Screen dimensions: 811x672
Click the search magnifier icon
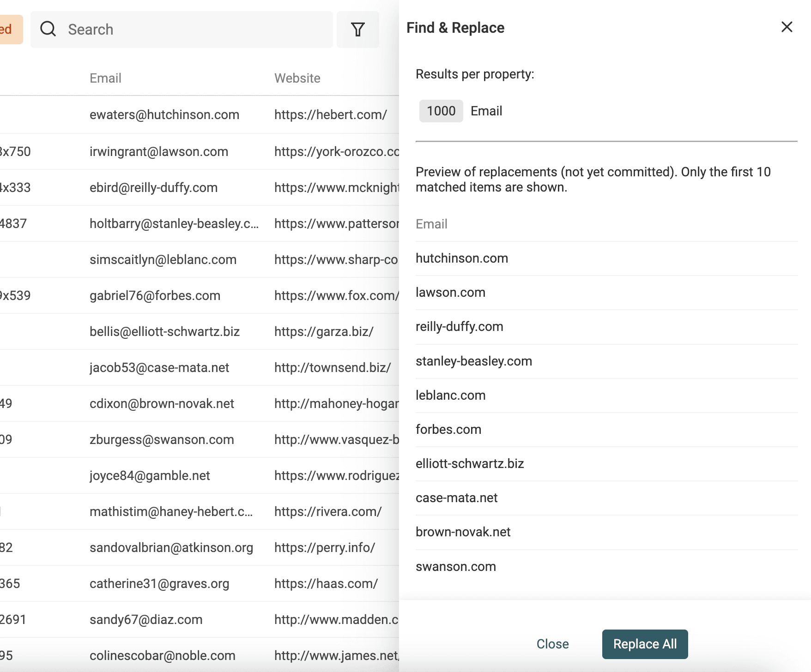coord(48,29)
